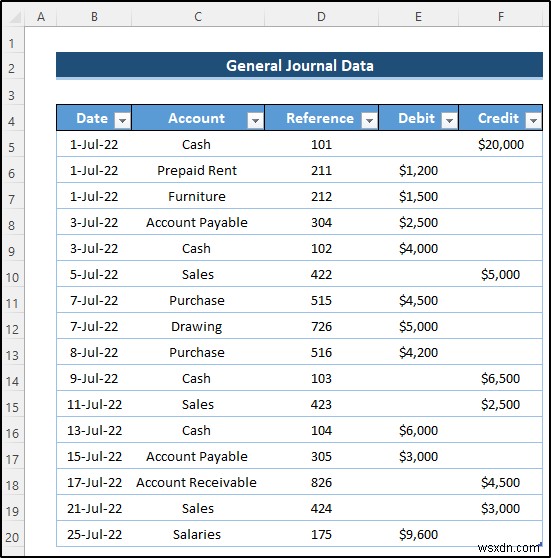Select the reference cell containing 726
This screenshot has height=558, width=551.
pyautogui.click(x=321, y=326)
